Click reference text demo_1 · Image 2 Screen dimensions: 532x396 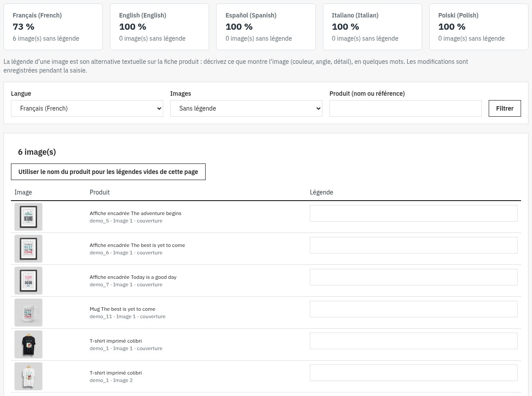click(x=111, y=380)
